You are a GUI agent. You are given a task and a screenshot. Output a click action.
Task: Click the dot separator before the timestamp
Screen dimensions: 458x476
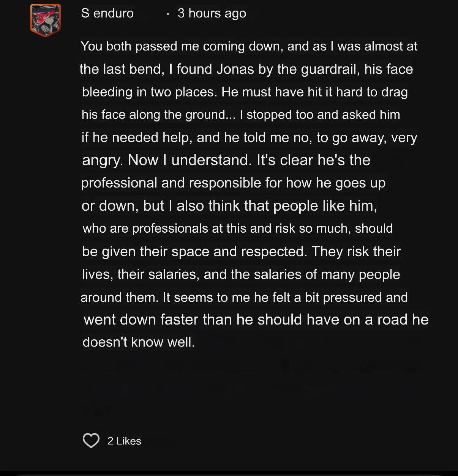pos(167,14)
